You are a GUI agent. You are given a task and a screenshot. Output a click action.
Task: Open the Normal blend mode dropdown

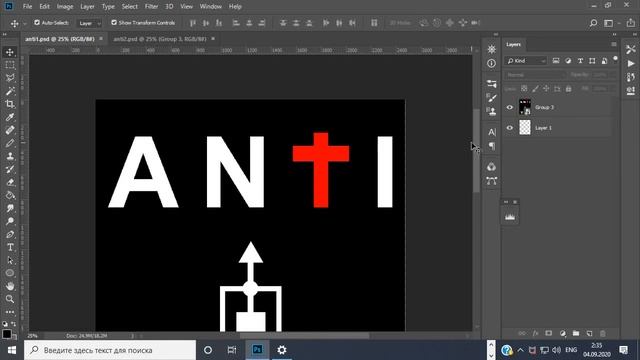tap(535, 75)
